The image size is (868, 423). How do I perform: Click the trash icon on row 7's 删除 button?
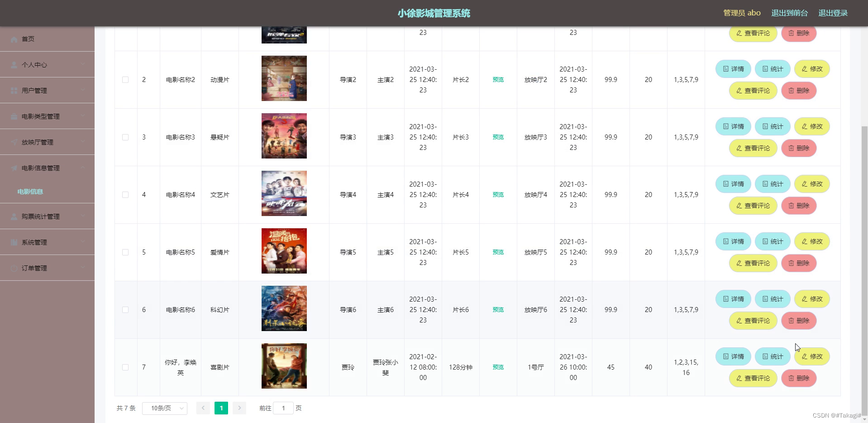point(791,378)
